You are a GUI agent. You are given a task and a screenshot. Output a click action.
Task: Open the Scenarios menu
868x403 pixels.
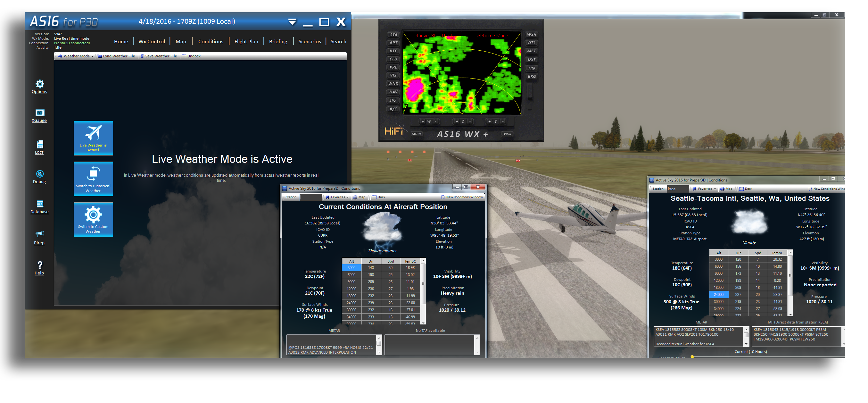(309, 41)
